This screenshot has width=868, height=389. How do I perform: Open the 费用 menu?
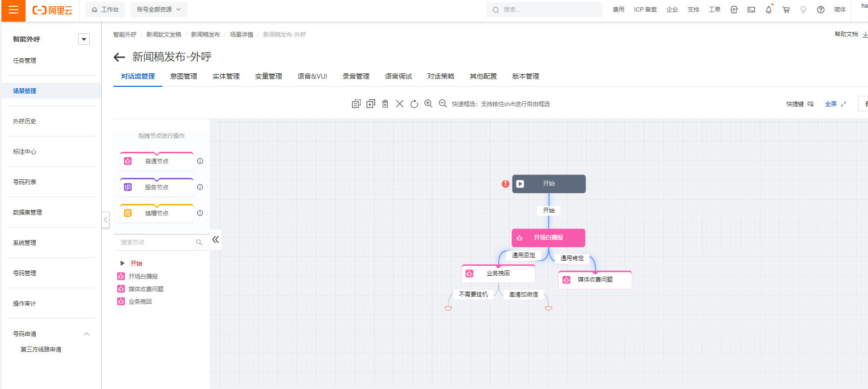[x=619, y=10]
